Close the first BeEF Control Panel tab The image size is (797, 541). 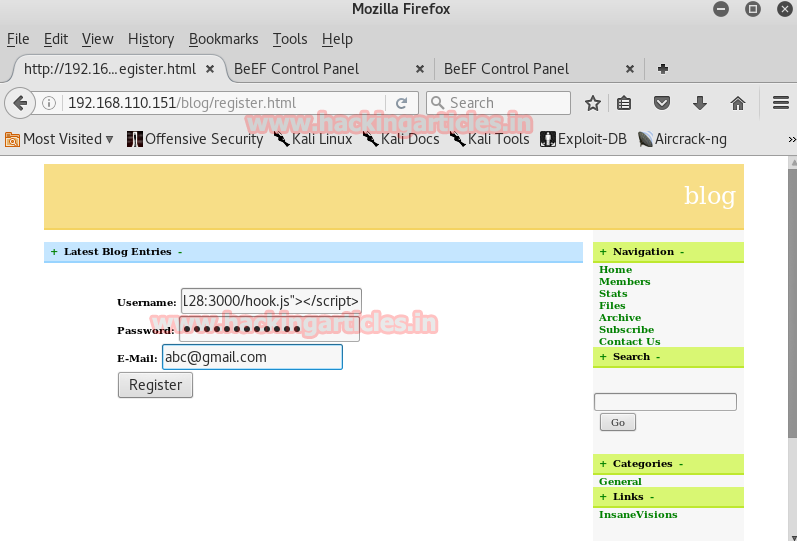pyautogui.click(x=420, y=69)
